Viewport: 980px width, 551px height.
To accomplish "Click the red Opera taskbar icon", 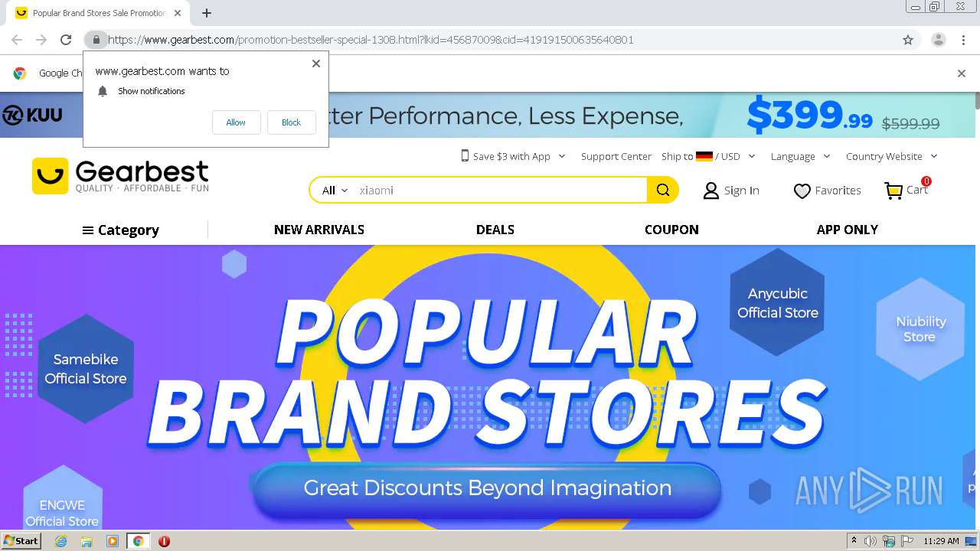I will [x=164, y=541].
